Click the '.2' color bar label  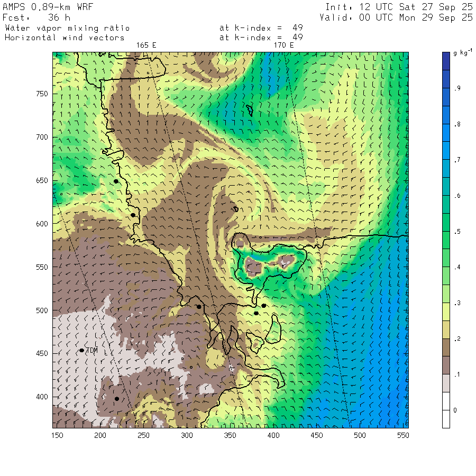457,339
